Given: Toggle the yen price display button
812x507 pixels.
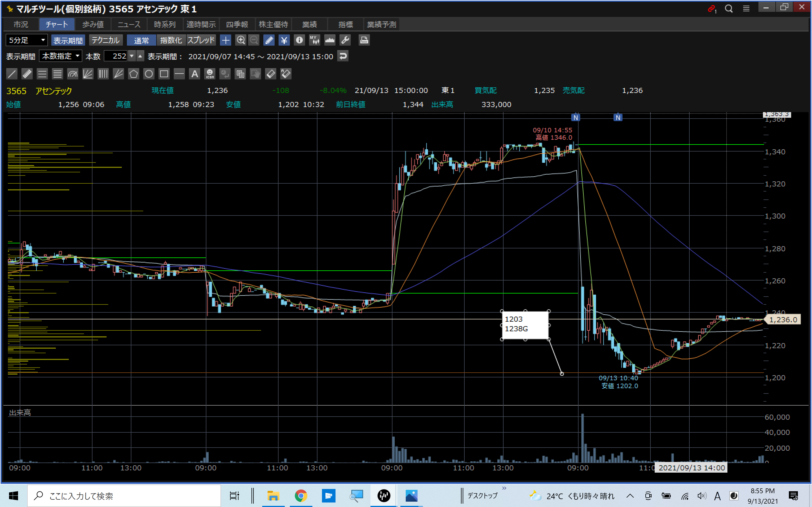Looking at the screenshot, I should tap(284, 40).
